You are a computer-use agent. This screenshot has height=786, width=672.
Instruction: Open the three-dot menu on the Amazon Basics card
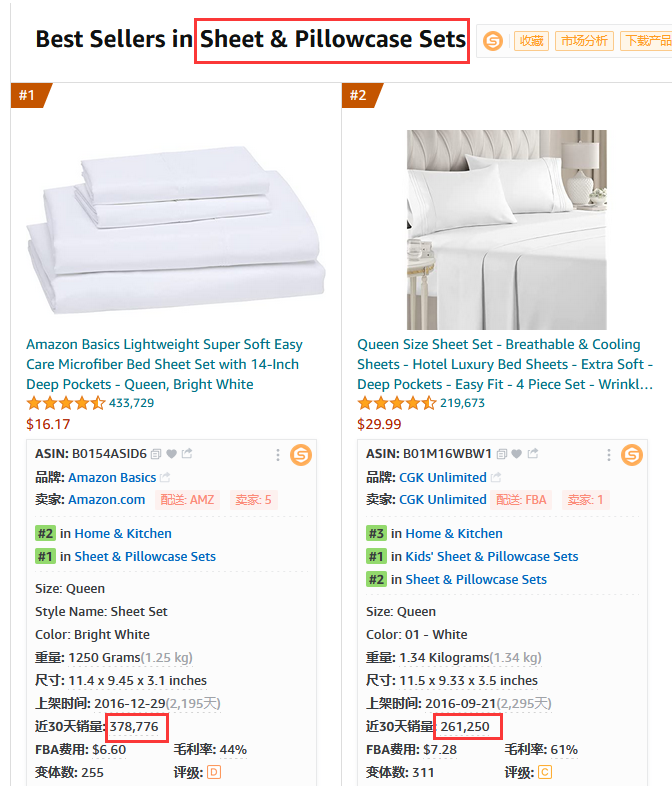[278, 455]
